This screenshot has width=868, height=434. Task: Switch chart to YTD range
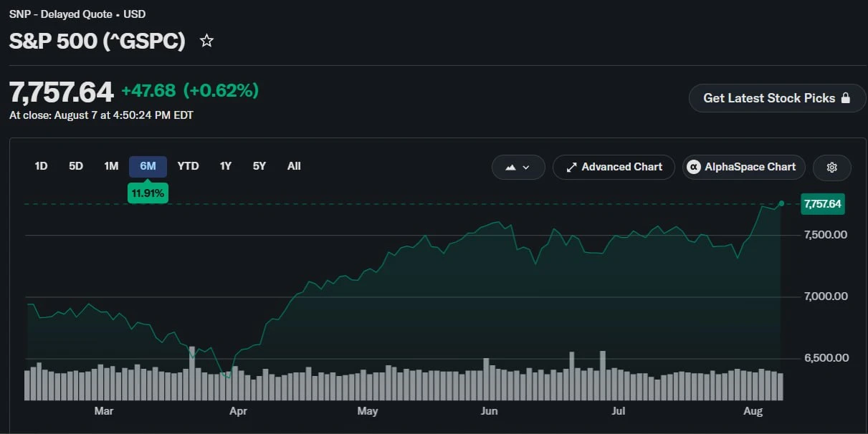coord(188,166)
